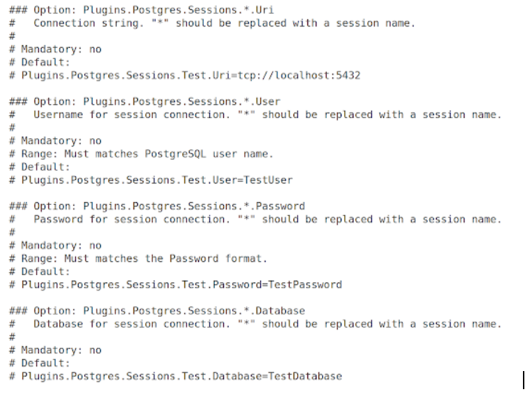Viewport: 532px width, 394px height.
Task: Click 'Mandatory: no' under the Database option
Action: 61,350
